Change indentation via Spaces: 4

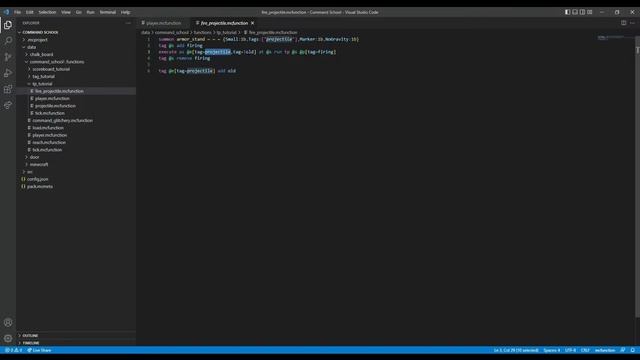pyautogui.click(x=551, y=350)
